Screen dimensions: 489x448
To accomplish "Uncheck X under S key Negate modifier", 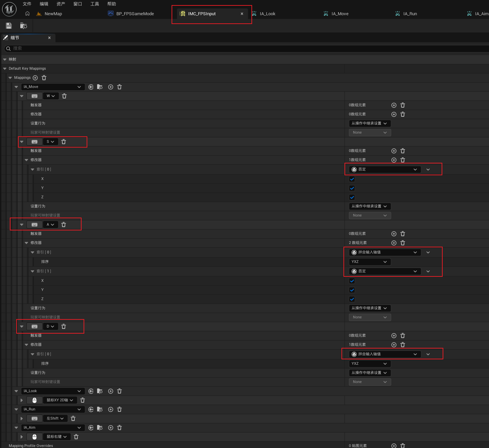I will (x=352, y=179).
